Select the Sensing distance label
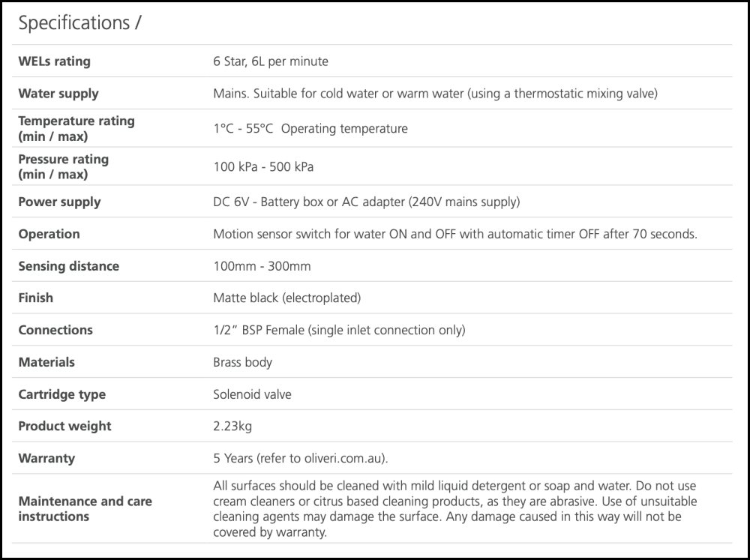The height and width of the screenshot is (560, 750). 68,266
